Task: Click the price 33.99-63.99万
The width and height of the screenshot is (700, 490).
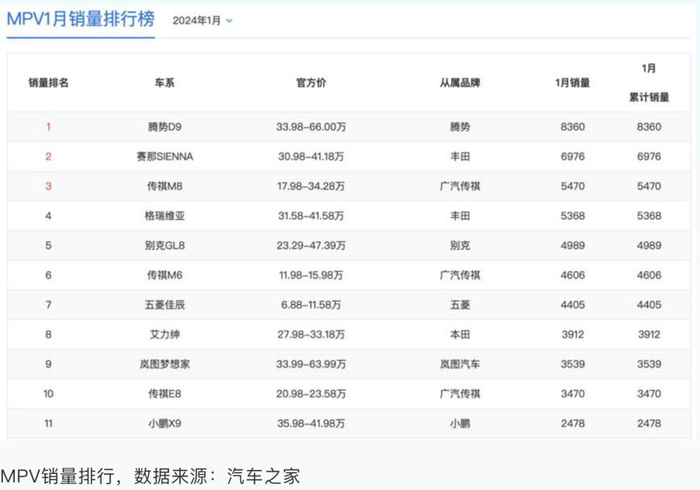Action: pos(311,364)
